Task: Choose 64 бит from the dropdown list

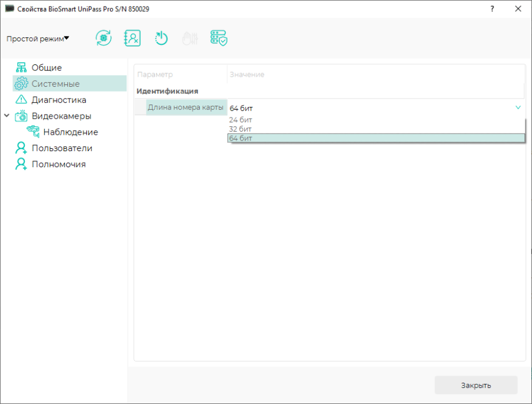Action: (376, 138)
